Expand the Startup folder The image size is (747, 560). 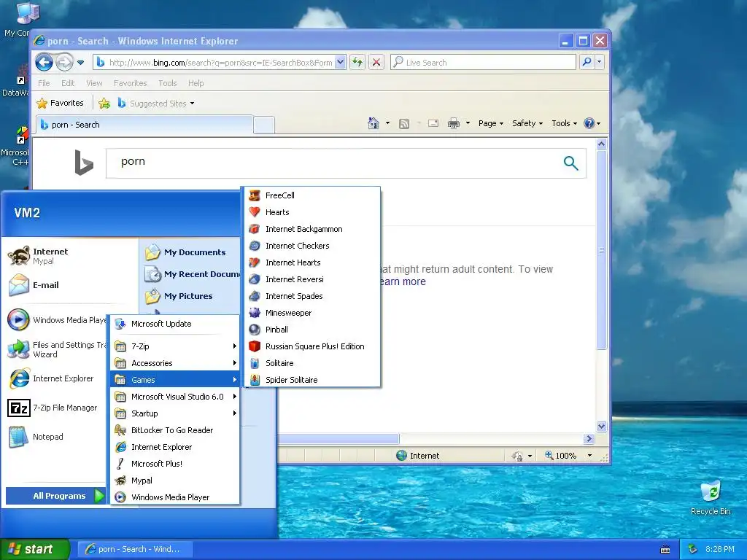(175, 413)
